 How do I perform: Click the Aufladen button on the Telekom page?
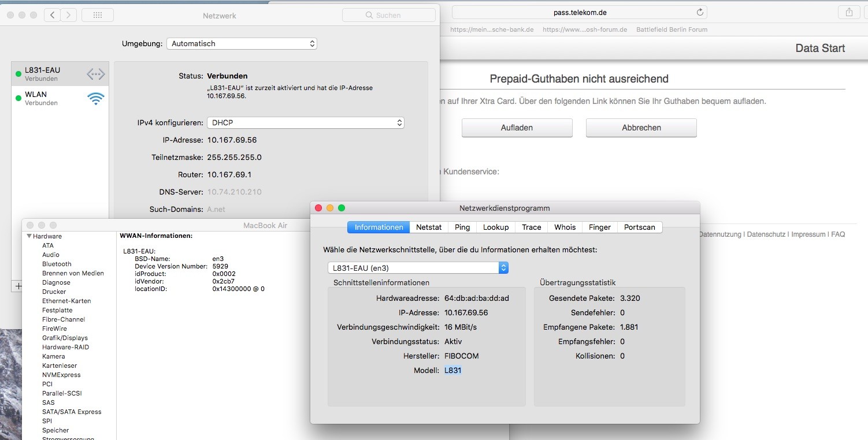[x=517, y=128]
